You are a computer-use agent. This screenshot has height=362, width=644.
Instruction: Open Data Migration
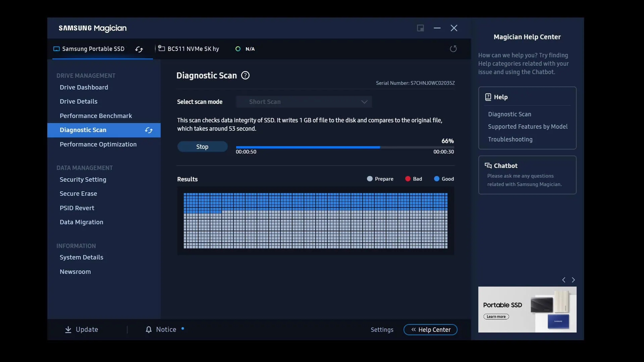[82, 222]
